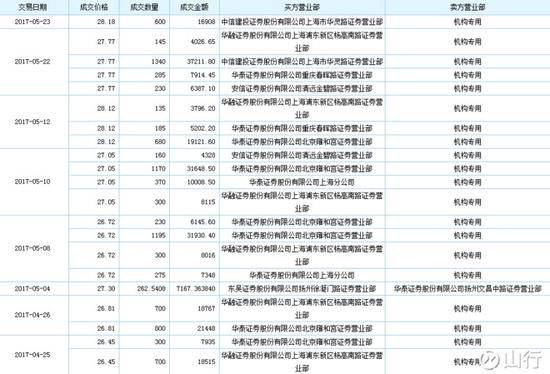
Task: Click 安信证券 buyer in the 6387.10 row
Action: tap(302, 88)
